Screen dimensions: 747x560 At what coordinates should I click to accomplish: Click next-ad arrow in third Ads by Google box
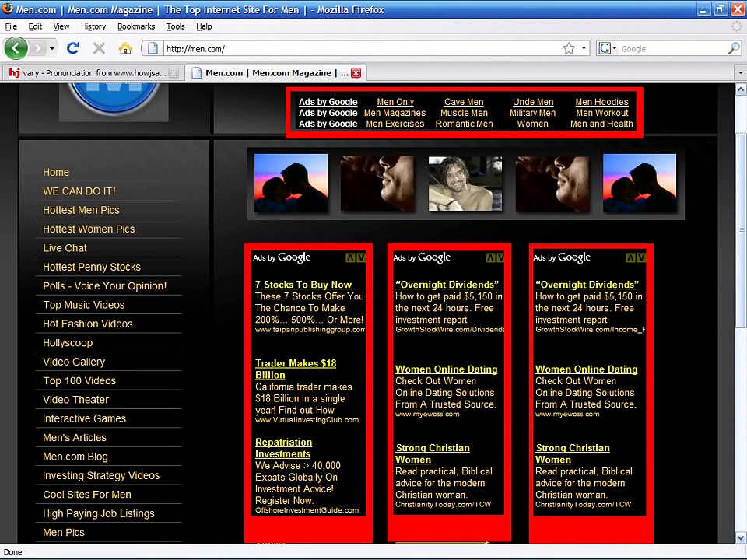pyautogui.click(x=640, y=258)
